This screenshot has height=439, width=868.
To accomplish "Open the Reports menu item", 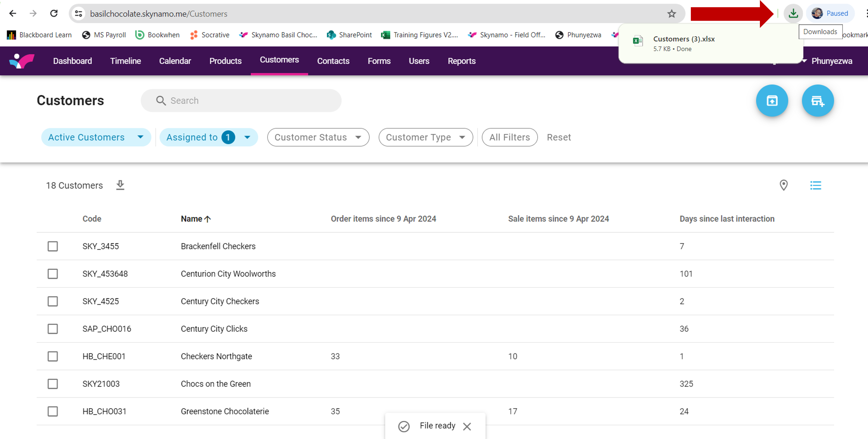I will pyautogui.click(x=461, y=61).
